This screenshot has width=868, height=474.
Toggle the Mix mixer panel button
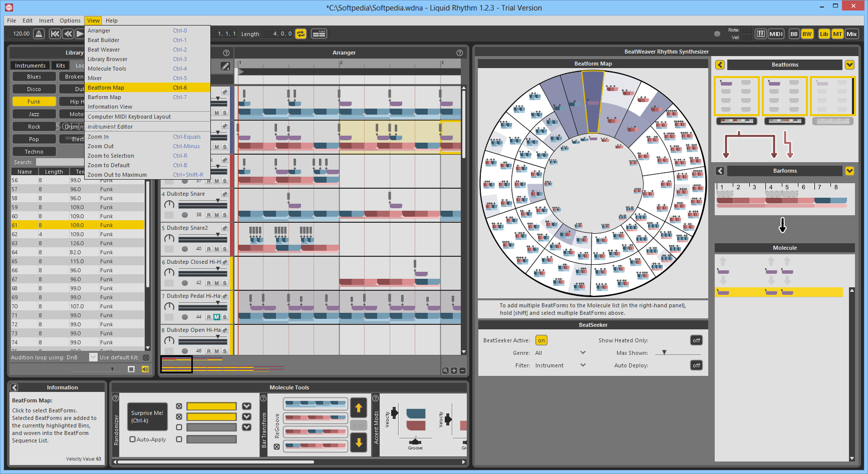pos(851,34)
